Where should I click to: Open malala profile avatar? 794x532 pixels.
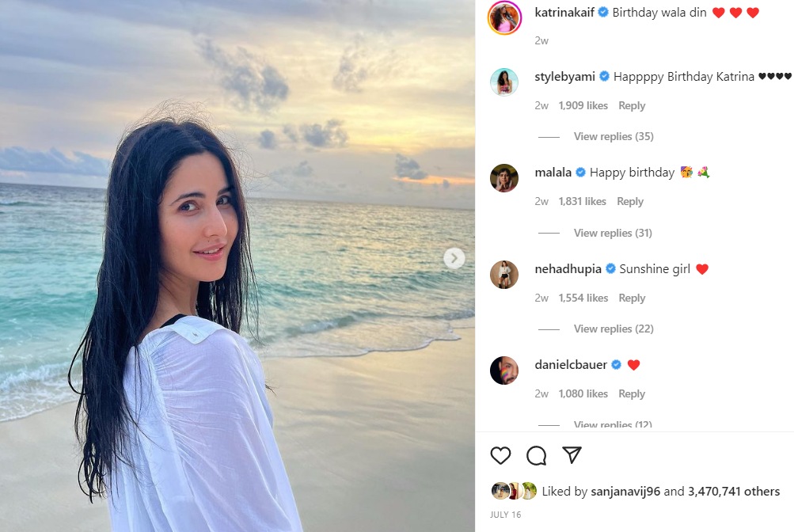504,178
